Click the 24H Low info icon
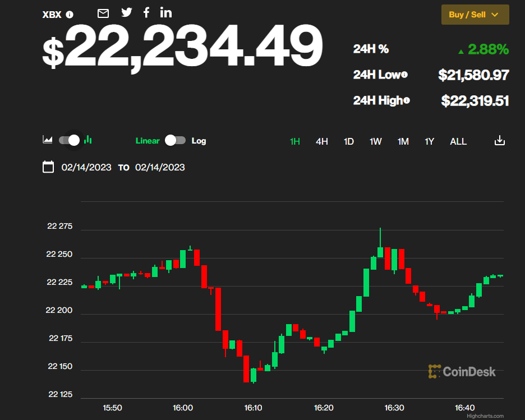The image size is (525, 420). 404,75
